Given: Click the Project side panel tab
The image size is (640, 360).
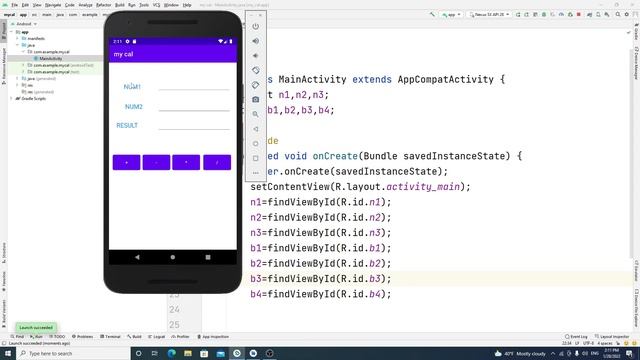Looking at the screenshot, I should [4, 31].
